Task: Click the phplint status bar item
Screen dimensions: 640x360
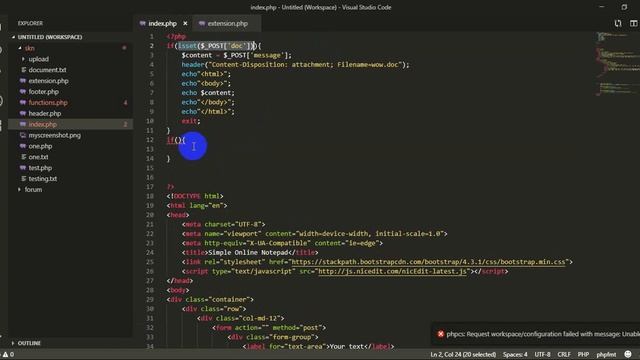Action: point(606,354)
